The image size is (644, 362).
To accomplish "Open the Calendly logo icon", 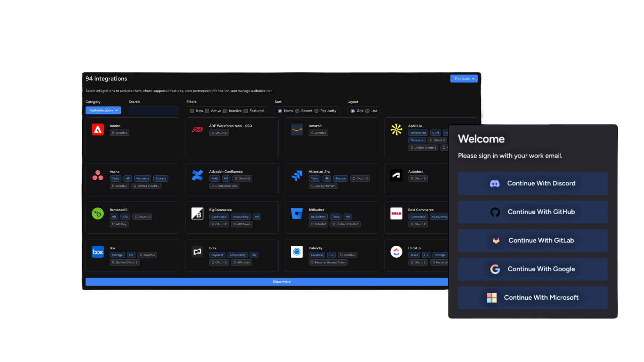I will pyautogui.click(x=297, y=252).
